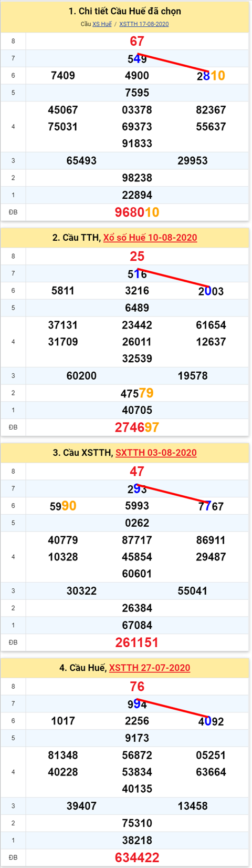Click the number 6489

click(137, 308)
